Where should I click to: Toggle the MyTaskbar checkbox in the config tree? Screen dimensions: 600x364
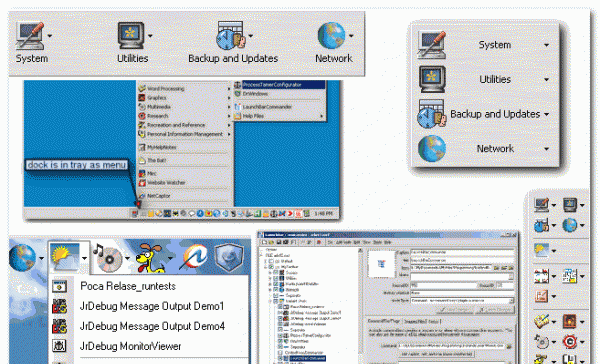[x=271, y=266]
